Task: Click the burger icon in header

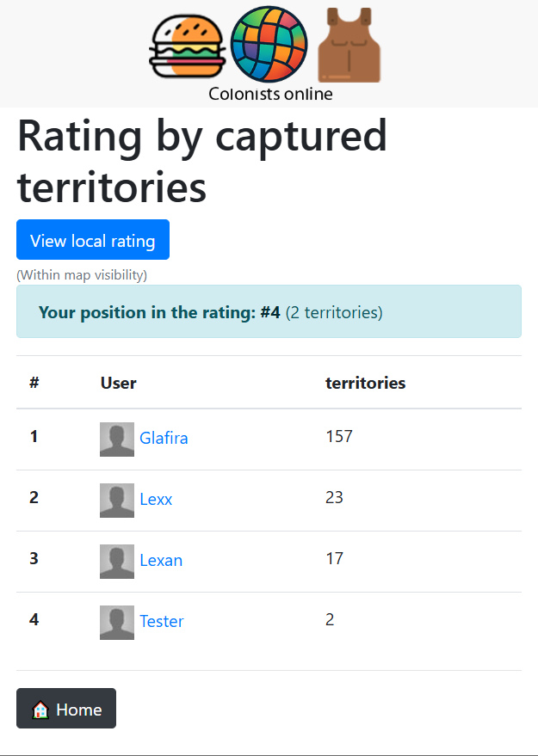Action: click(x=187, y=46)
